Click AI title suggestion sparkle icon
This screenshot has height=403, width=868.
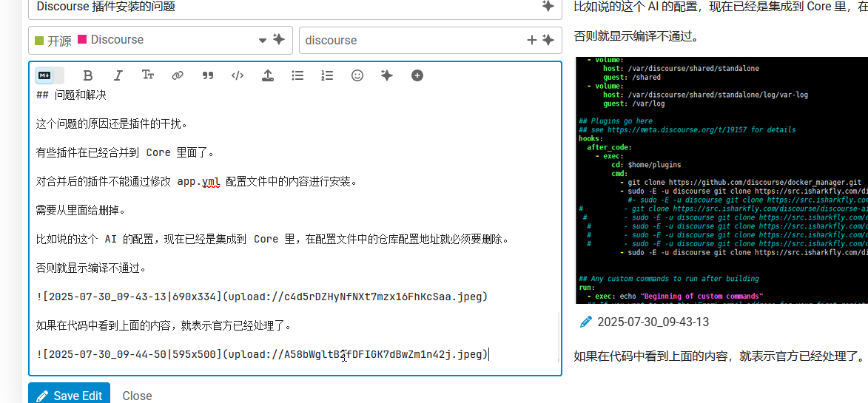[x=548, y=6]
